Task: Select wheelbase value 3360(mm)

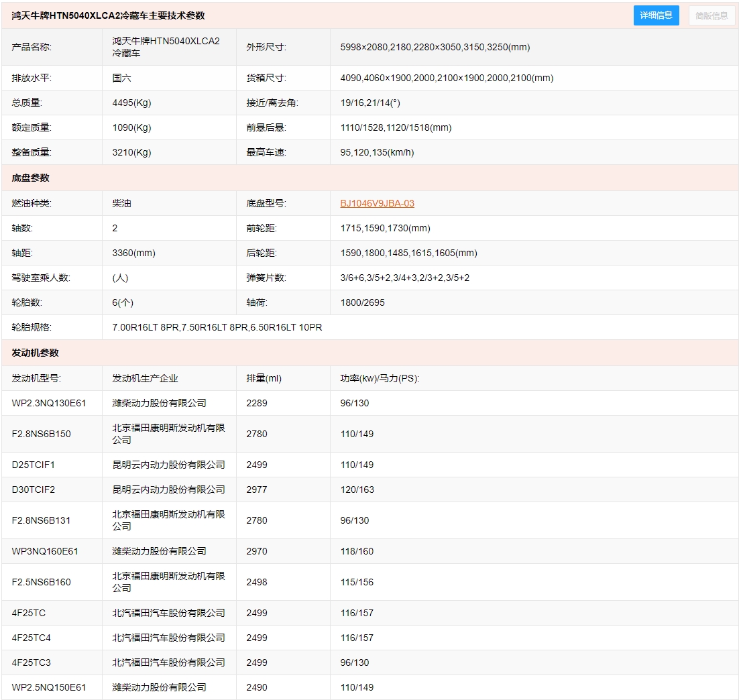Action: pyautogui.click(x=134, y=253)
